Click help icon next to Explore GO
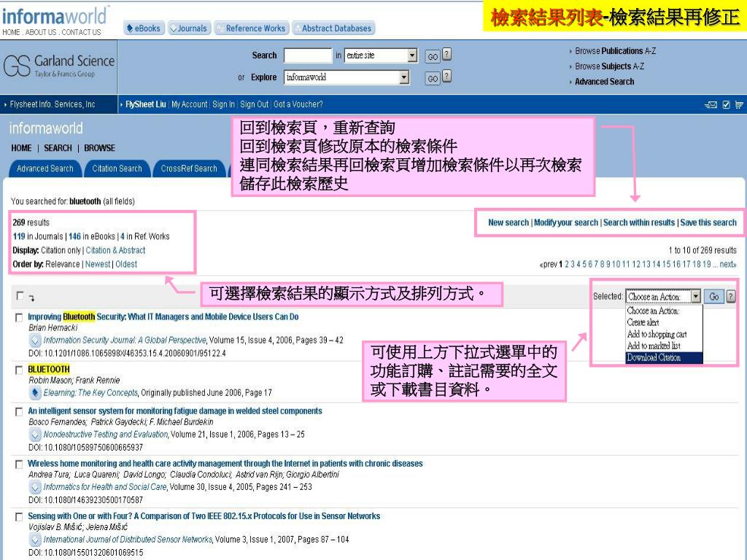 tap(446, 76)
